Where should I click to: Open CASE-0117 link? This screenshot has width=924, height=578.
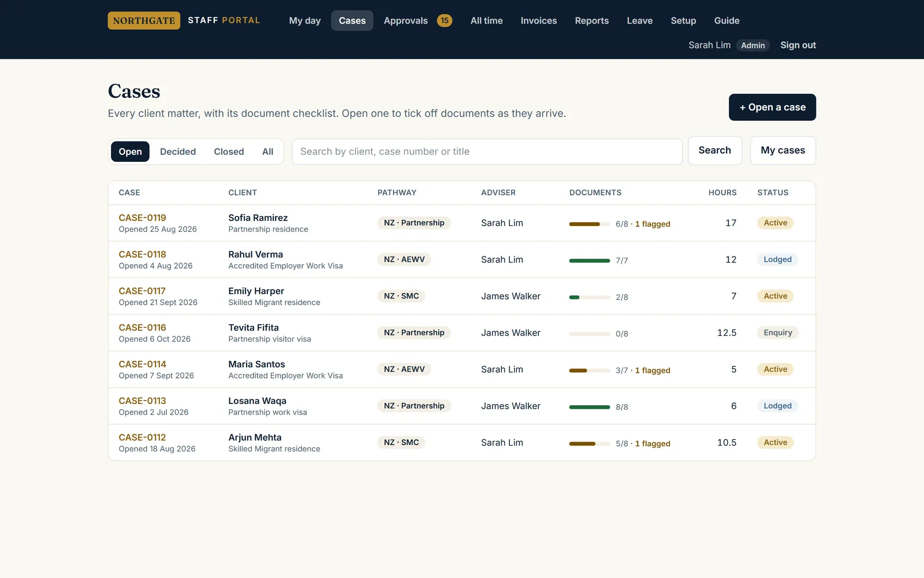pyautogui.click(x=142, y=291)
